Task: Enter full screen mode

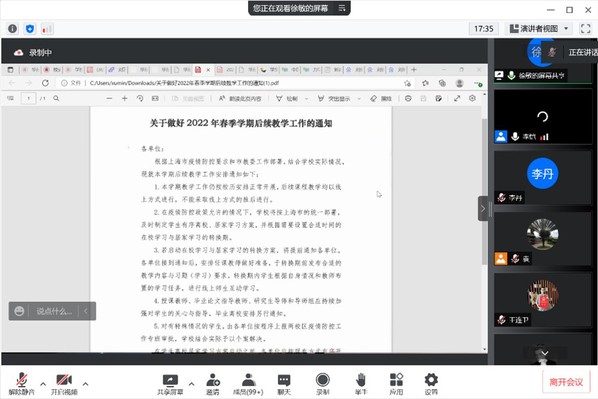Action: [x=585, y=29]
